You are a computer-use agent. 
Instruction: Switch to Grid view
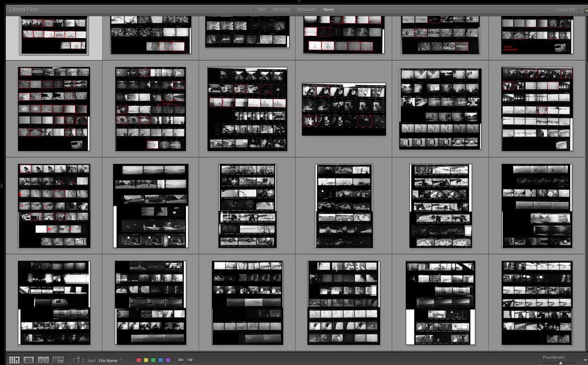(14, 360)
